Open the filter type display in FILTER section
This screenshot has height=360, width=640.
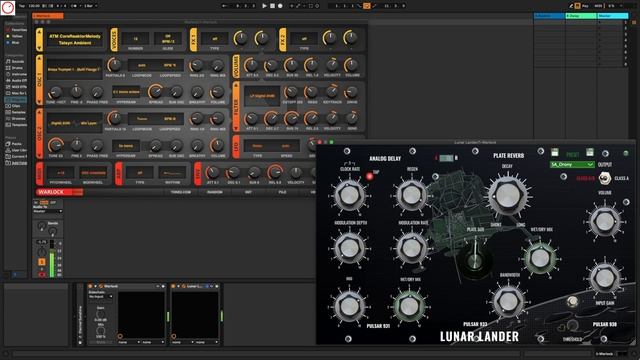tap(262, 96)
